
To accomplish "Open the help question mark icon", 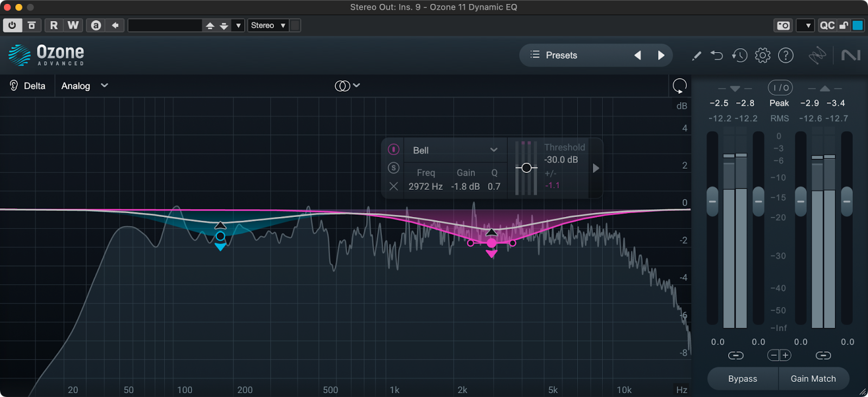I will pos(786,55).
